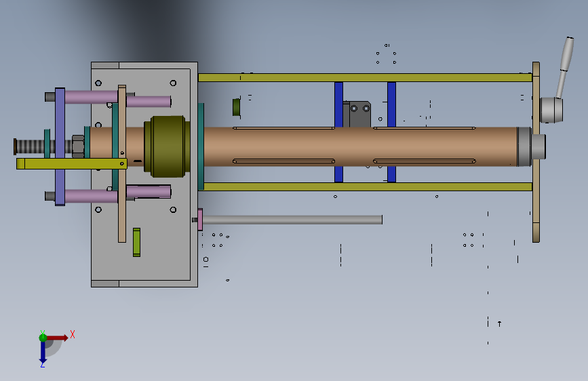Pick the top olive-yellow frame rail
This screenshot has width=588, height=381.
pos(366,78)
